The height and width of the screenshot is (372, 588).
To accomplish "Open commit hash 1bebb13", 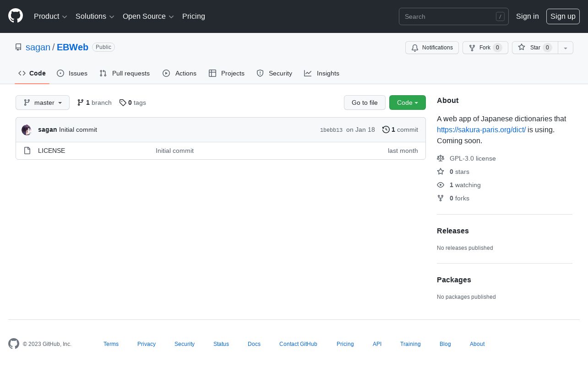I will tap(331, 130).
